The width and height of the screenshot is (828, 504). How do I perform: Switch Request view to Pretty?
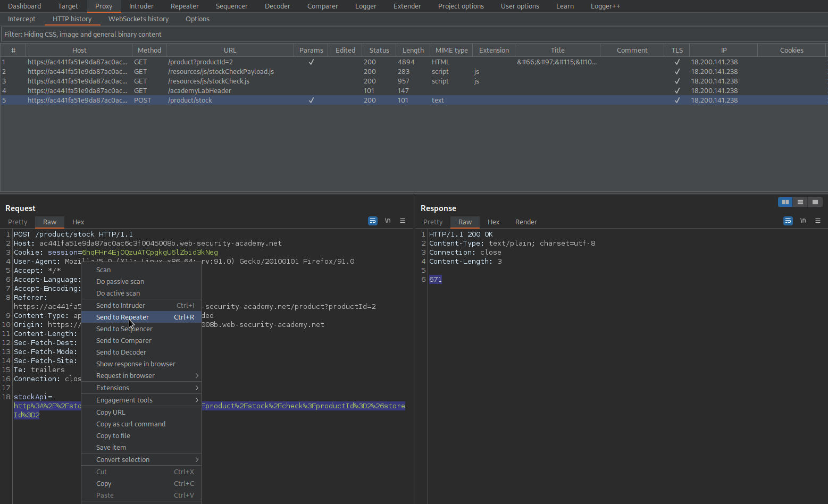pyautogui.click(x=18, y=222)
